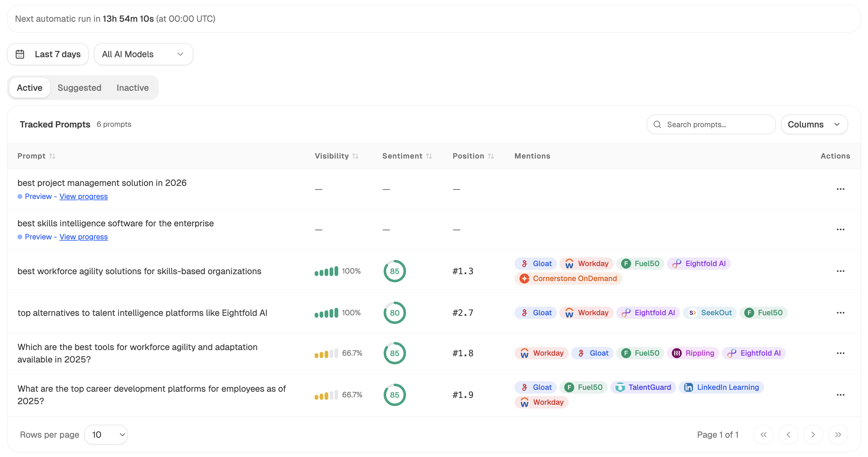The image size is (868, 457).
Task: Open prompt 'best skills intelligence software for the enterprise'
Action: click(115, 224)
